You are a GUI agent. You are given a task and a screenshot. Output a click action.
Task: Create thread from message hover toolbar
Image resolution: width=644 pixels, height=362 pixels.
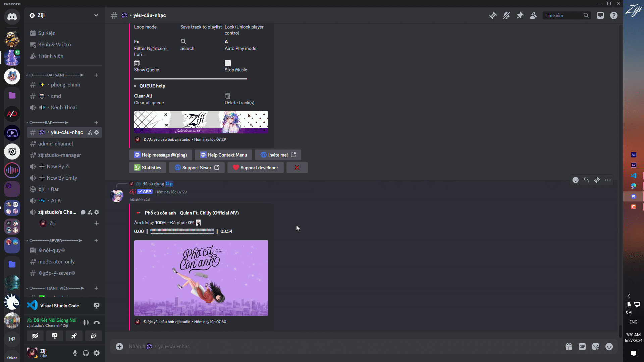click(597, 180)
